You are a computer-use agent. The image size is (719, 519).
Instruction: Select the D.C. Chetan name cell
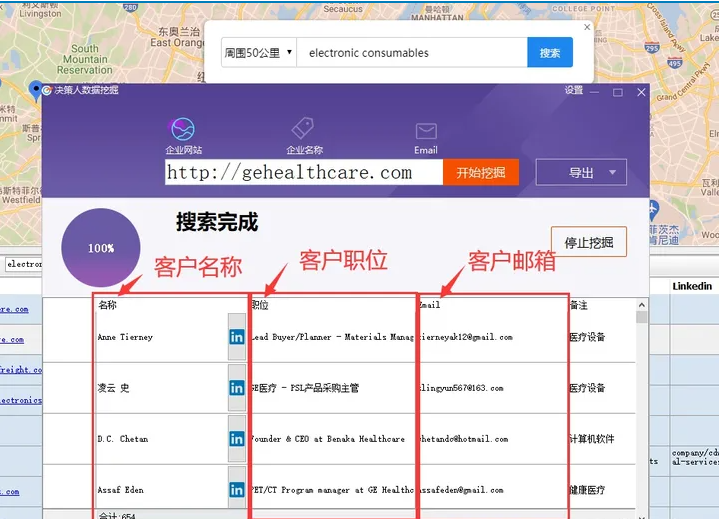tap(123, 439)
